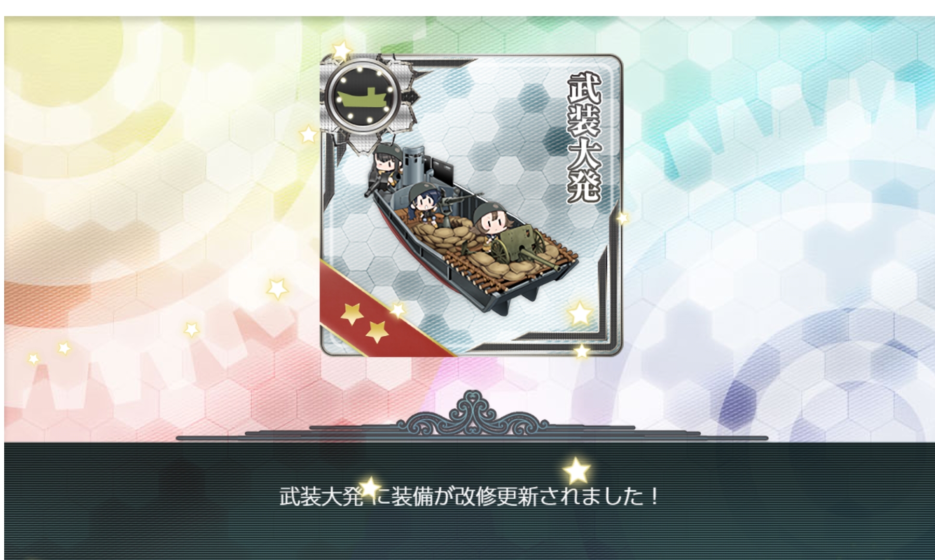Click the 武装大発 equipment card
Image resolution: width=935 pixels, height=560 pixels.
click(471, 206)
